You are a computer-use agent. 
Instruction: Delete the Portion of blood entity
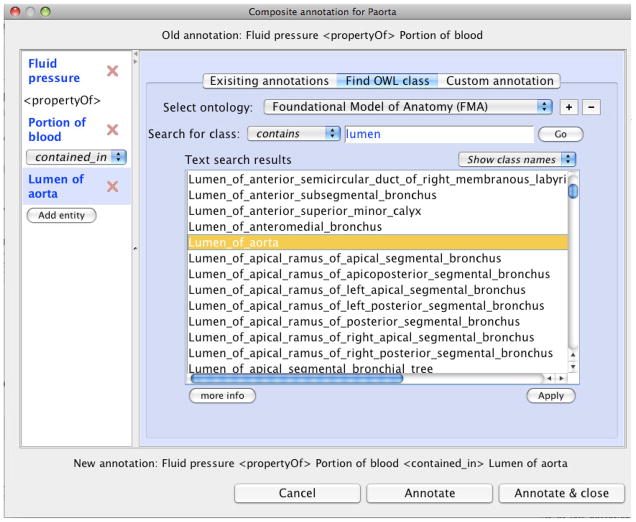tap(113, 130)
